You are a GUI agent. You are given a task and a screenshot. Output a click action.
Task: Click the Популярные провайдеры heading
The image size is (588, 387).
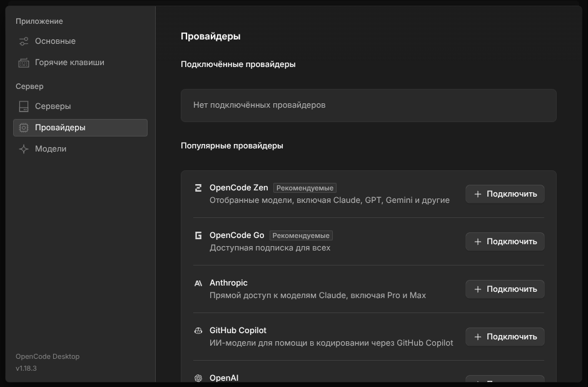click(231, 146)
